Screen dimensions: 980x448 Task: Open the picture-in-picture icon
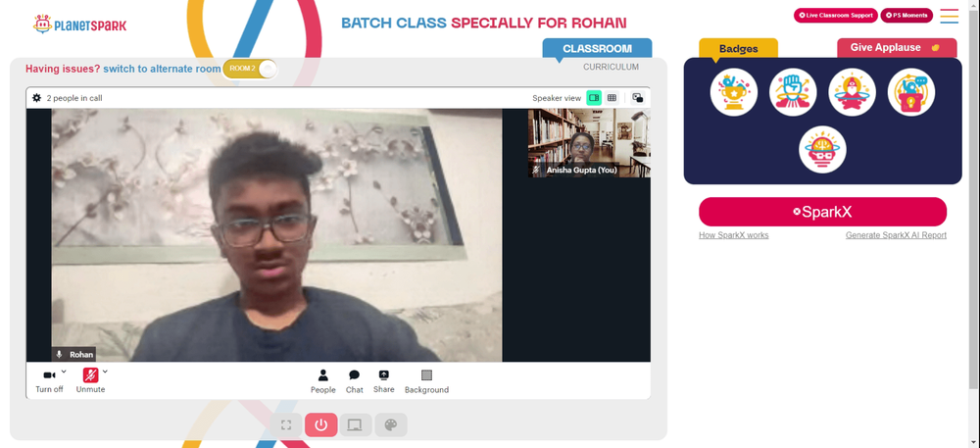[x=638, y=97]
